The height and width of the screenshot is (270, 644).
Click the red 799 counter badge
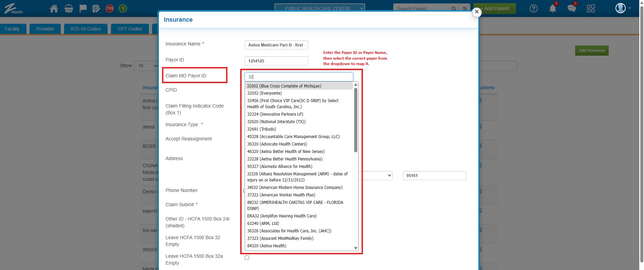pyautogui.click(x=110, y=8)
